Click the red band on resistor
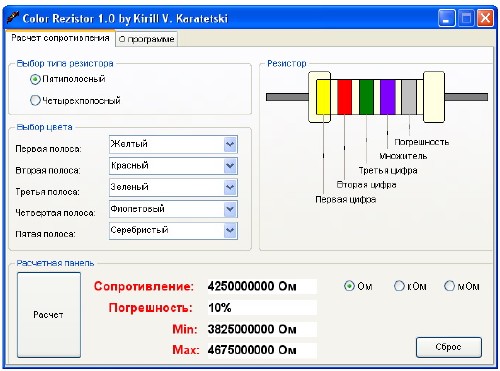 tap(345, 97)
